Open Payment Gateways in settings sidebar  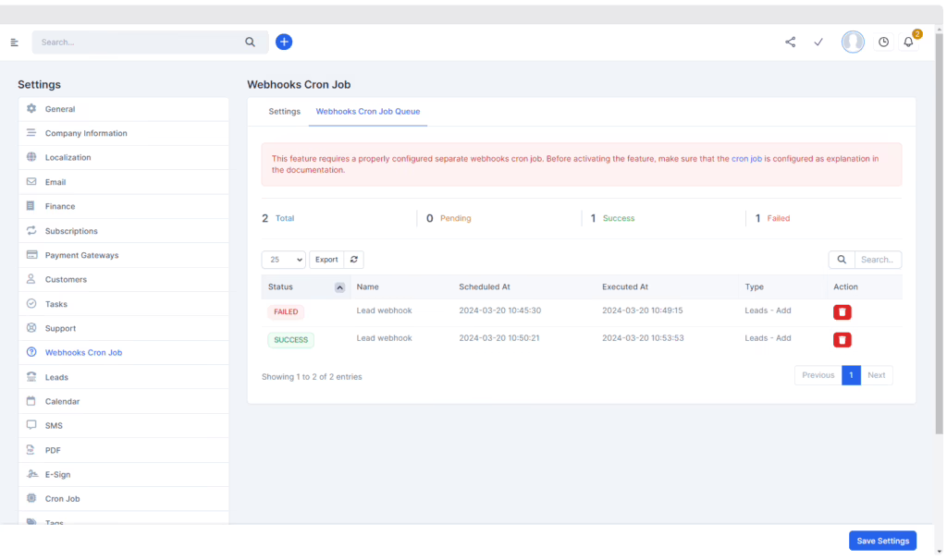[82, 255]
